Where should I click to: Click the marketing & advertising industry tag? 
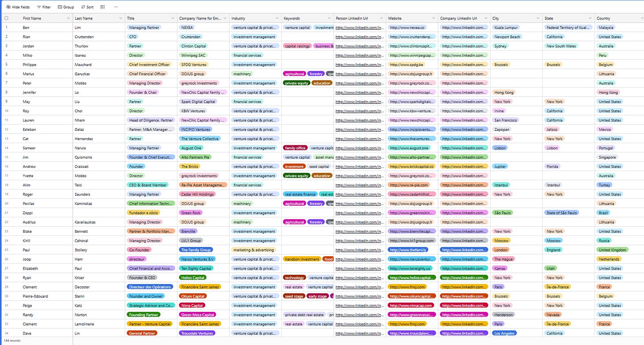(x=253, y=250)
